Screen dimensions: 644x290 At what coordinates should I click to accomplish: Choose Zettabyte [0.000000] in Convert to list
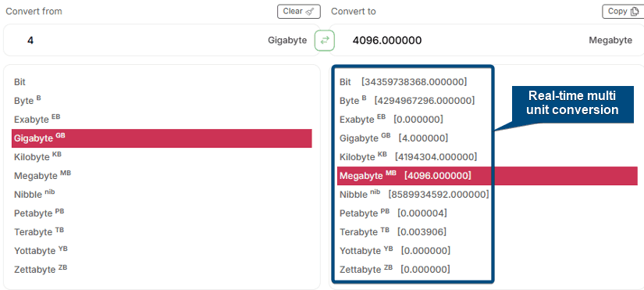[395, 270]
